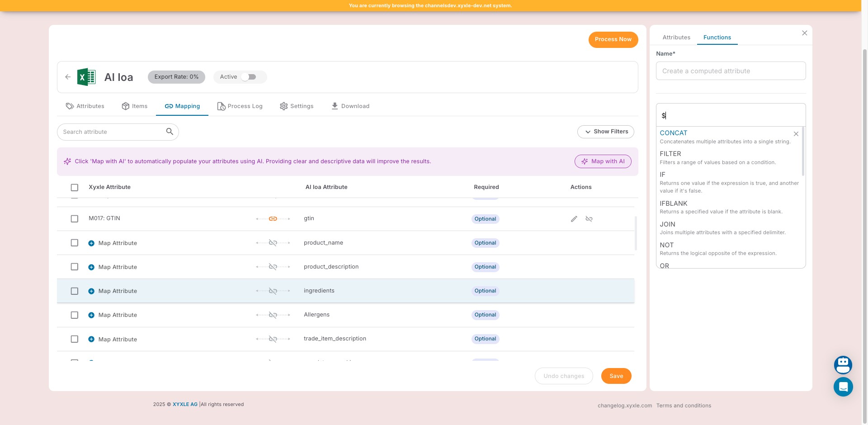Click the pencil edit icon for GTIN
The width and height of the screenshot is (868, 425).
[x=574, y=219]
